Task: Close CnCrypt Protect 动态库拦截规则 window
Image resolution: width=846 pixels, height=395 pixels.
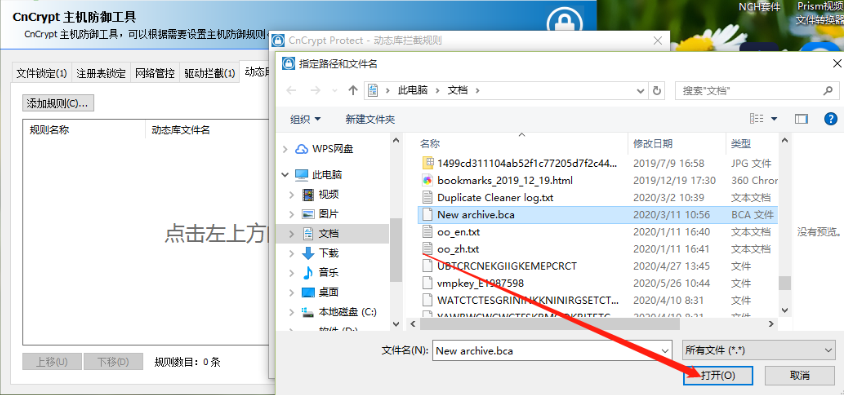Action: (658, 41)
